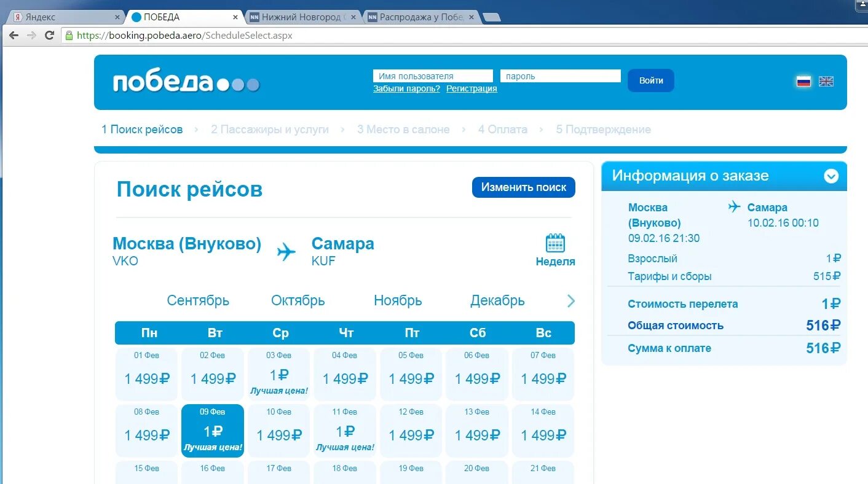868x484 pixels.
Task: Open step 5 Подтверждение
Action: click(604, 130)
